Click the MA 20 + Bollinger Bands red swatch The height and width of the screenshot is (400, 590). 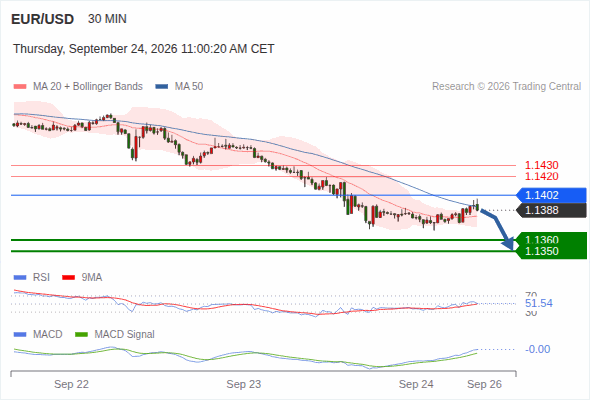(x=20, y=87)
